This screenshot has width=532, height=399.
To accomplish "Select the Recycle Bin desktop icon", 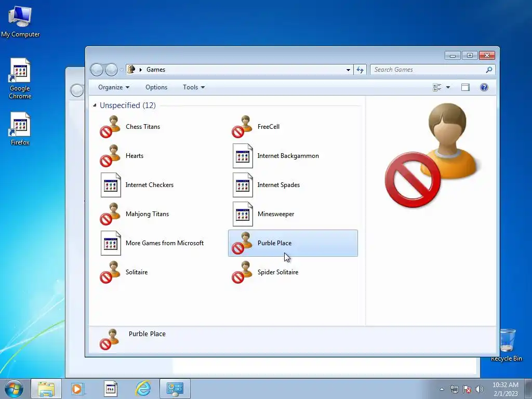I will coord(507,345).
